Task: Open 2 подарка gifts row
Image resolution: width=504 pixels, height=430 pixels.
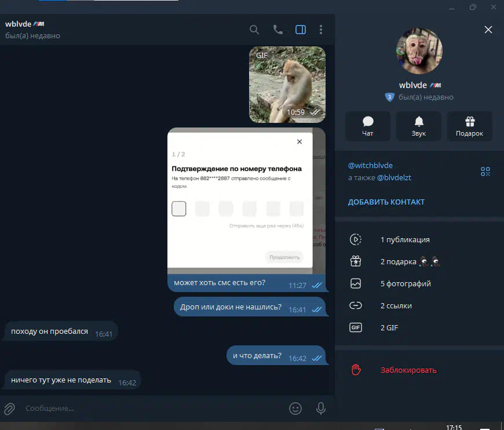Action: (x=419, y=261)
